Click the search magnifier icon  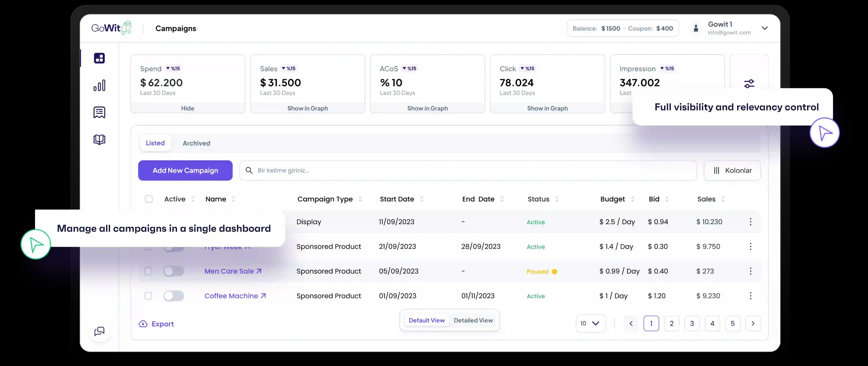249,170
